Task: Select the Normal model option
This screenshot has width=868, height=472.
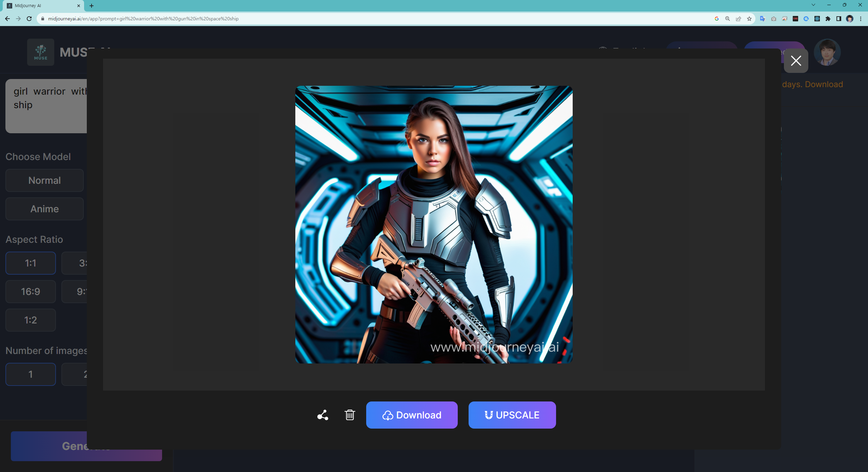Action: (x=44, y=180)
